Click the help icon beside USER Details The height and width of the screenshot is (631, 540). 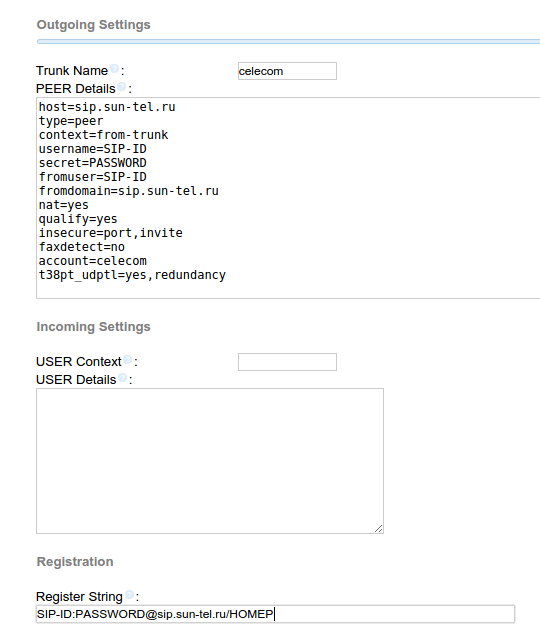(122, 378)
